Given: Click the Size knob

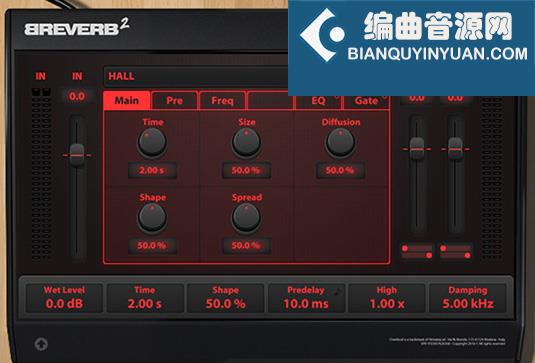Looking at the screenshot, I should tap(246, 143).
